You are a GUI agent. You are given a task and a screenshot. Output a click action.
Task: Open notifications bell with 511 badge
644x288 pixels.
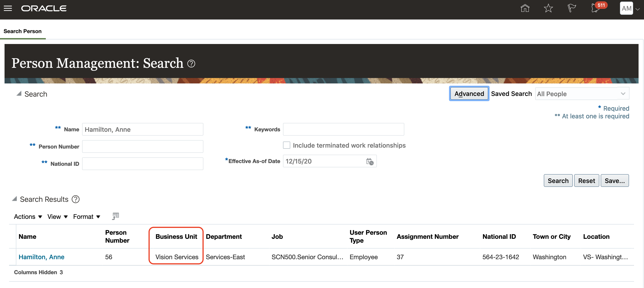click(x=595, y=8)
